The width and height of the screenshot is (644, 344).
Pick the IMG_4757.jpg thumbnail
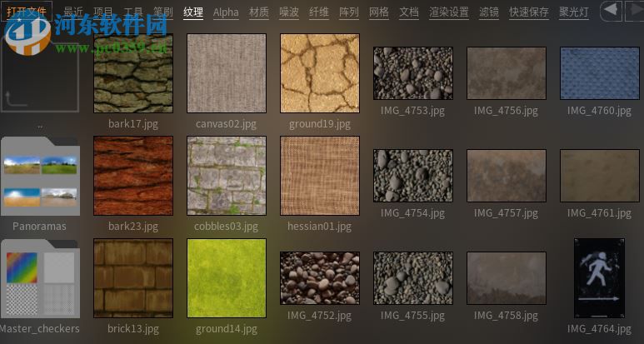[x=507, y=176]
